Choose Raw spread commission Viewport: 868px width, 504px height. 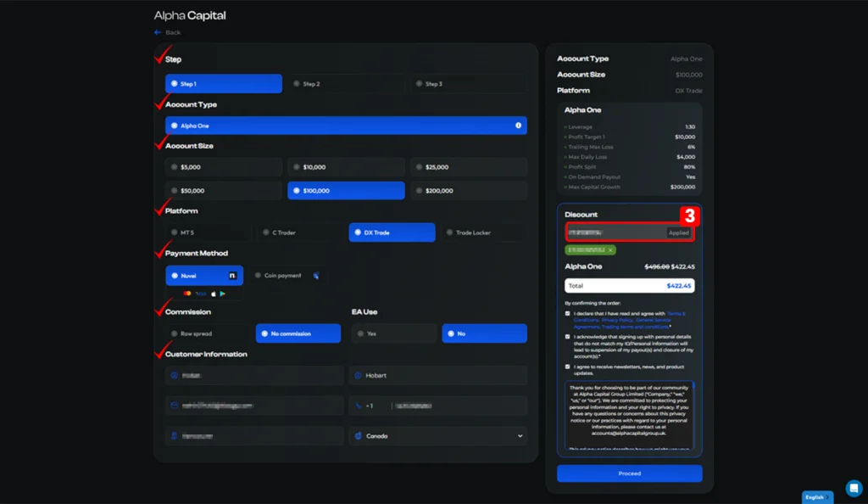click(x=209, y=333)
